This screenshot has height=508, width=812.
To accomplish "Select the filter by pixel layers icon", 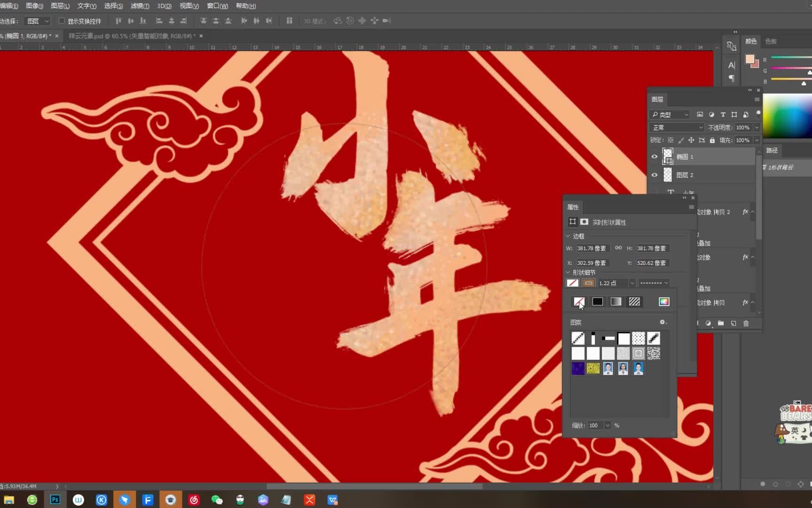I will [700, 114].
